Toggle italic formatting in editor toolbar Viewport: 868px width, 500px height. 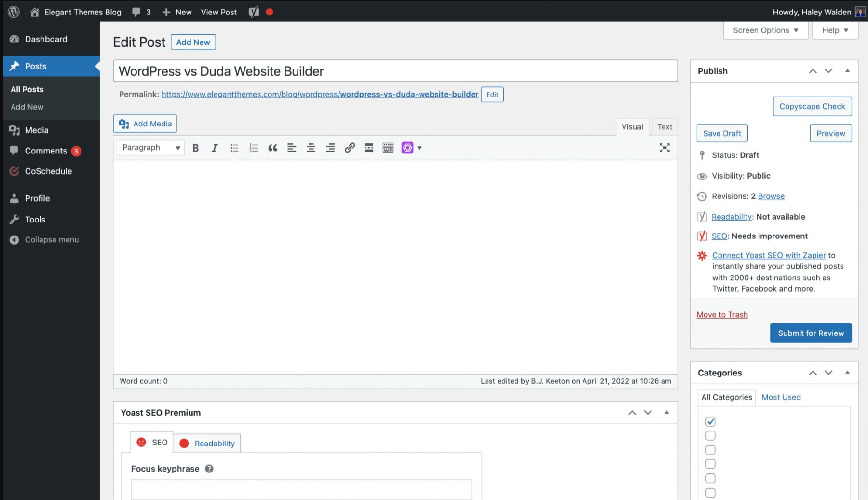coord(215,148)
